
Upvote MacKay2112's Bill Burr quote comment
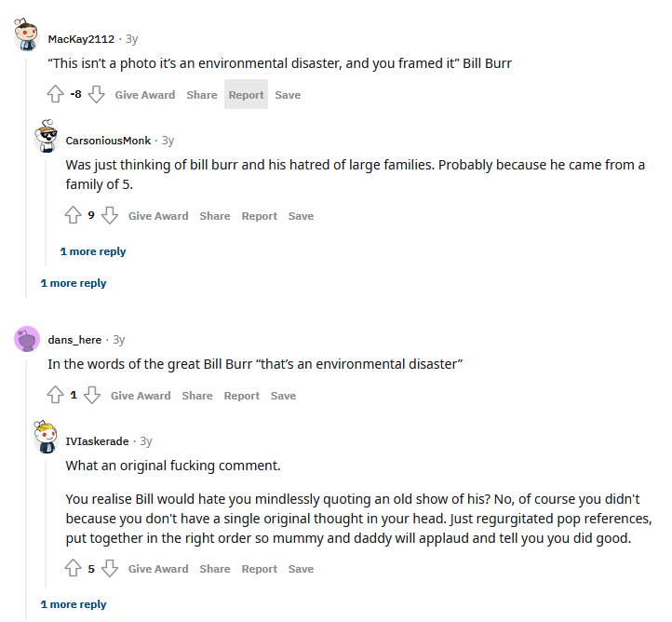click(x=56, y=95)
